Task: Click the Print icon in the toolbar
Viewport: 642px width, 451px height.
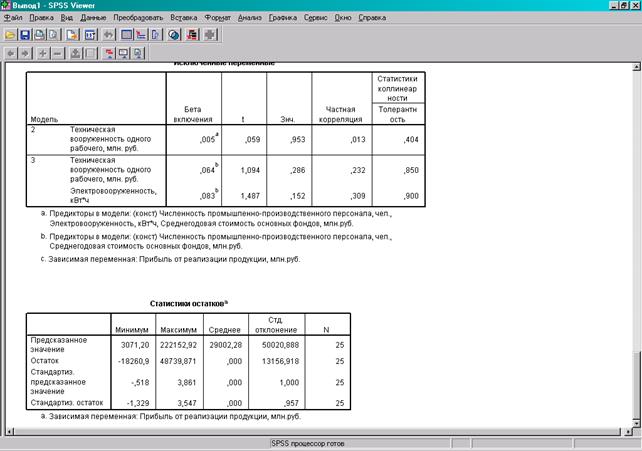Action: pyautogui.click(x=39, y=35)
